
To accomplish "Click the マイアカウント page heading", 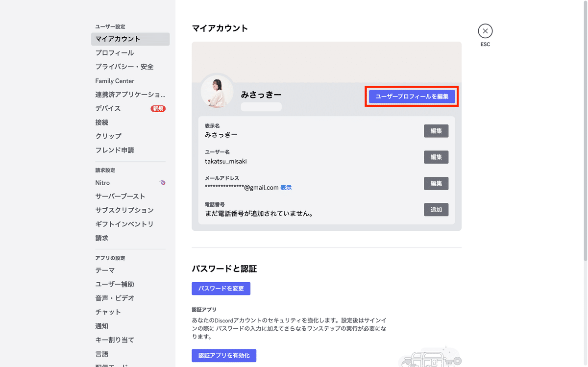I will 220,28.
